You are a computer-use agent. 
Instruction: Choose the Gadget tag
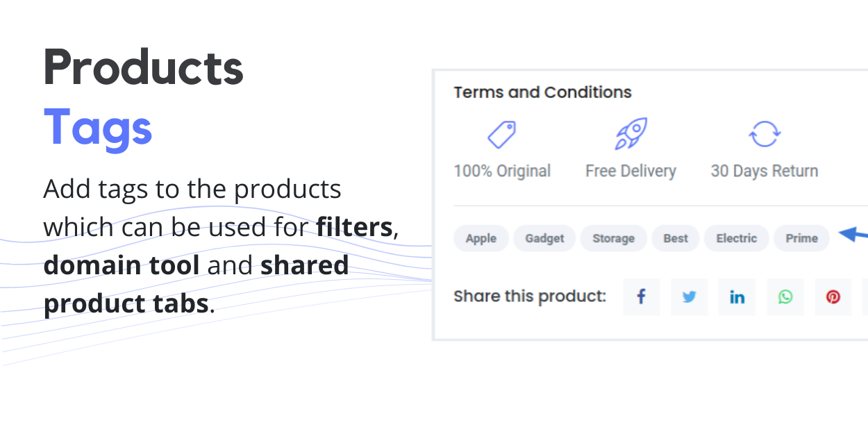[x=544, y=238]
